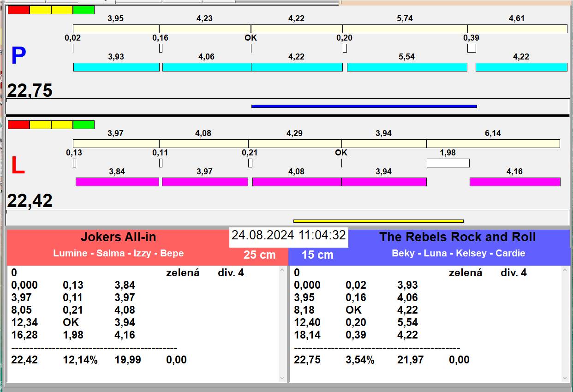
Task: Click the cream segment labeled 5,74
Action: [x=405, y=29]
